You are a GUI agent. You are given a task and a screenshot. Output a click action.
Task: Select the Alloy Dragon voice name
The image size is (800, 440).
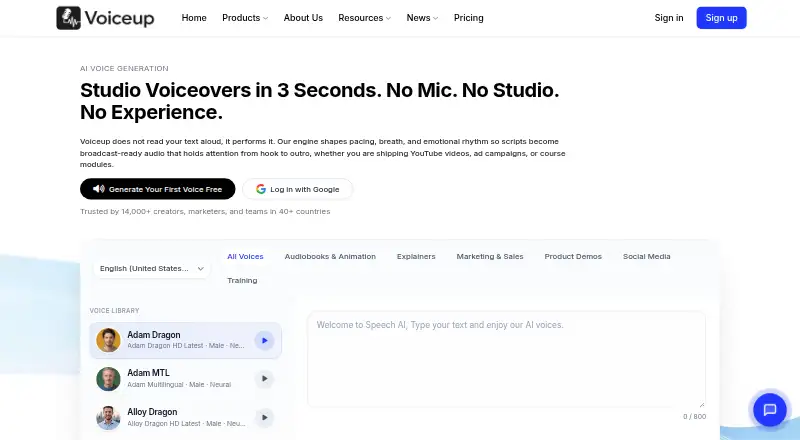pyautogui.click(x=152, y=412)
